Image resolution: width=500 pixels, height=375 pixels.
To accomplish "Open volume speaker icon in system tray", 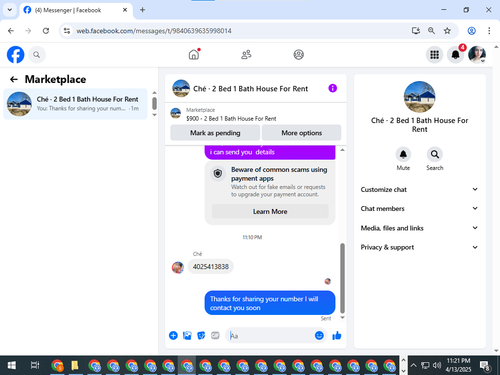I will [437, 365].
